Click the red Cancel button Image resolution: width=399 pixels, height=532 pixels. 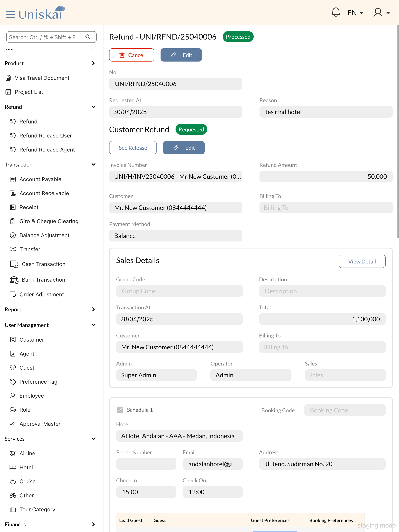pyautogui.click(x=131, y=55)
